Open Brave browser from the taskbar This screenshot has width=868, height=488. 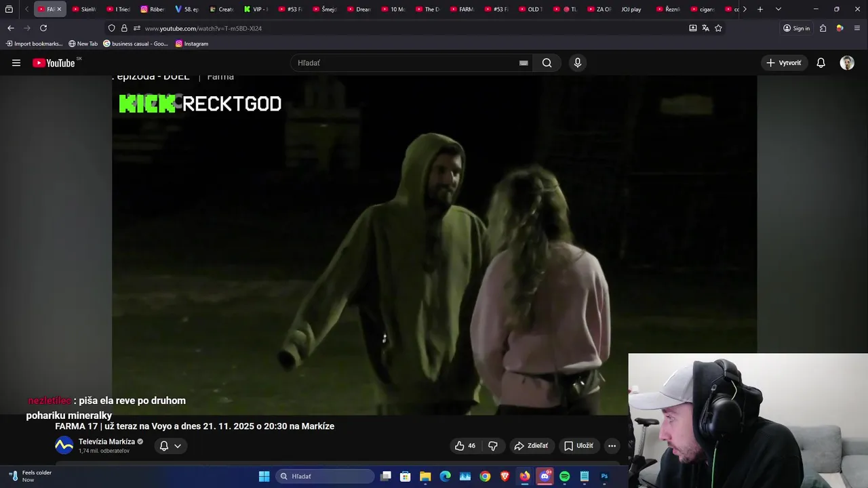click(505, 476)
